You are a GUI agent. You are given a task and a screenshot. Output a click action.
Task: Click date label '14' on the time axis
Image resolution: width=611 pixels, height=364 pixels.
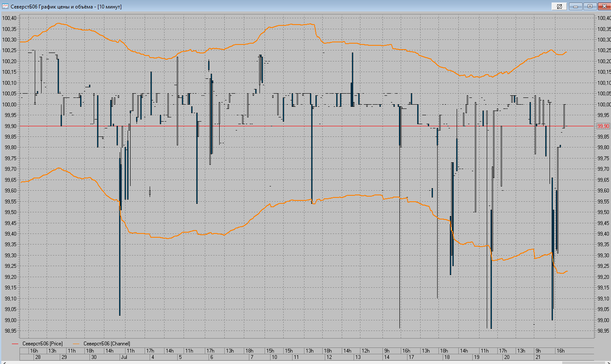pos(387,357)
